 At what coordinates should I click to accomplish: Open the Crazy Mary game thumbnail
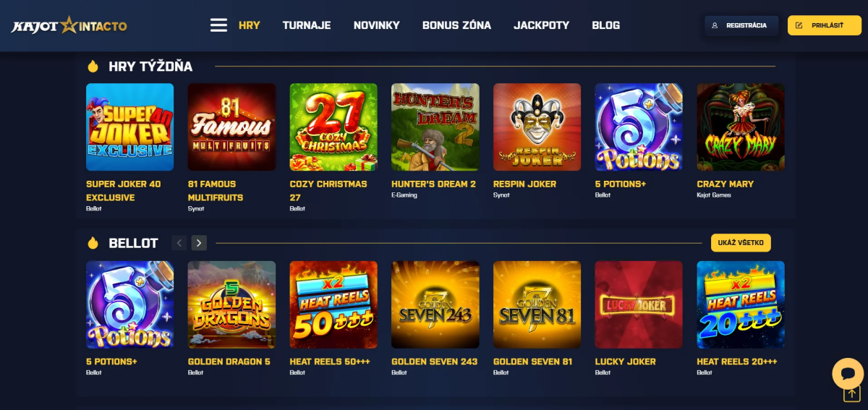[741, 127]
